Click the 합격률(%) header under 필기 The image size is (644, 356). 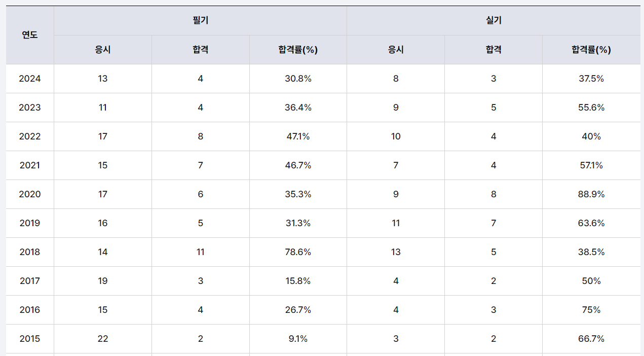pyautogui.click(x=298, y=50)
